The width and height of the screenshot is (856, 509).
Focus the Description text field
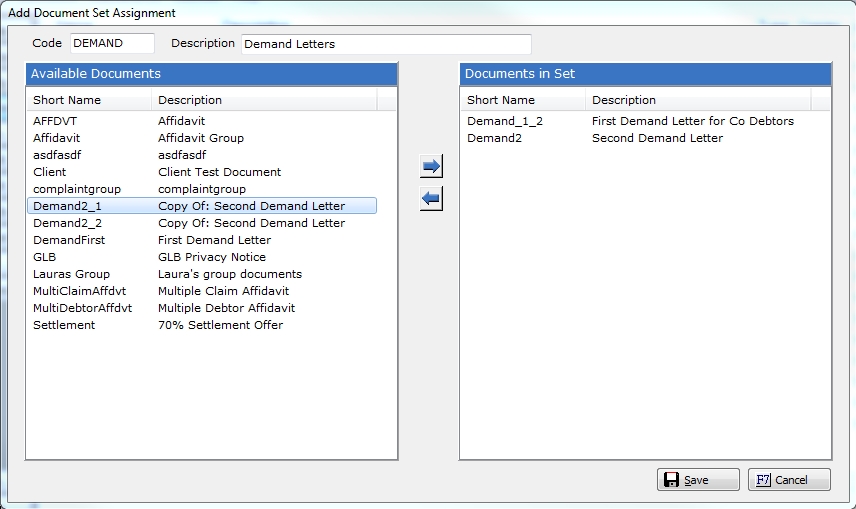click(x=385, y=44)
